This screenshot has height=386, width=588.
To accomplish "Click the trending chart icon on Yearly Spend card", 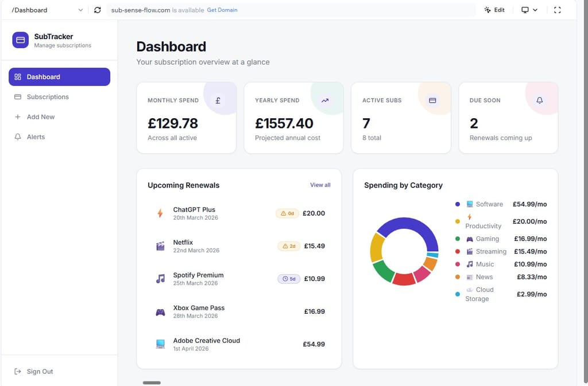I will tap(325, 100).
